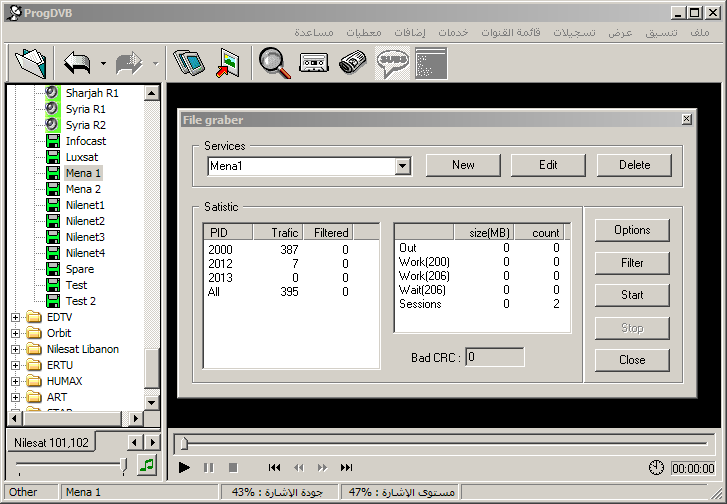Open the dropdown arrow beside back button

coord(104,64)
